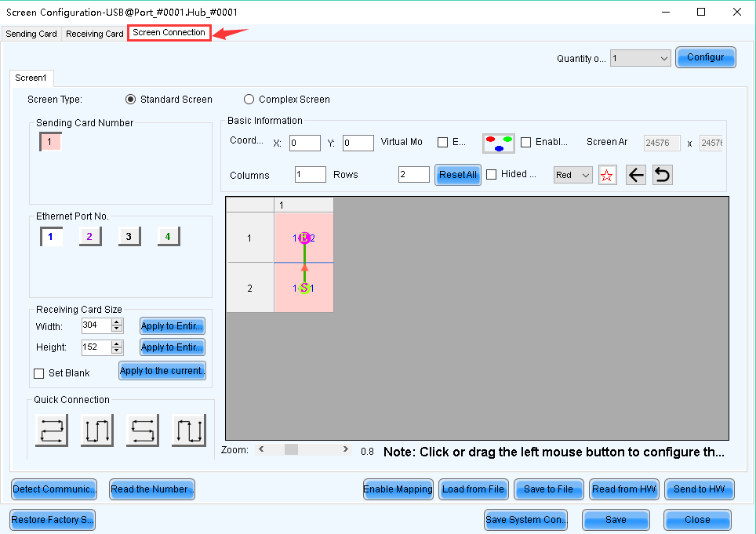Click the undo curved arrow icon

[x=663, y=175]
